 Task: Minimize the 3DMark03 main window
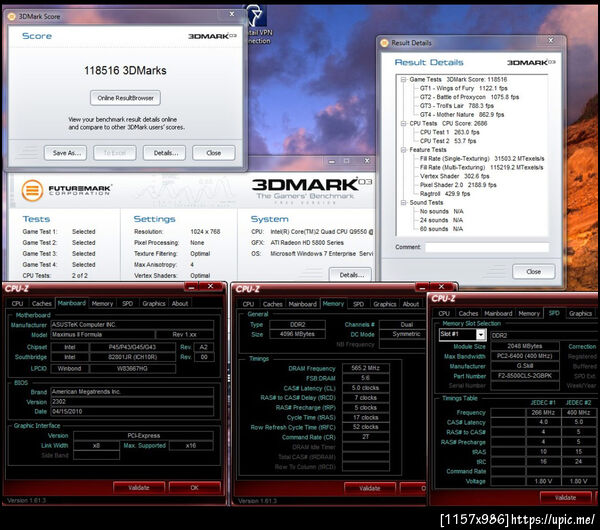click(x=332, y=161)
